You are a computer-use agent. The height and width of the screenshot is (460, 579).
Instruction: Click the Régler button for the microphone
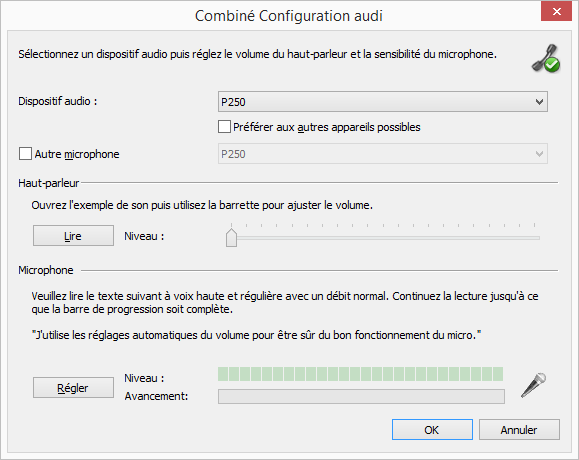(x=73, y=388)
